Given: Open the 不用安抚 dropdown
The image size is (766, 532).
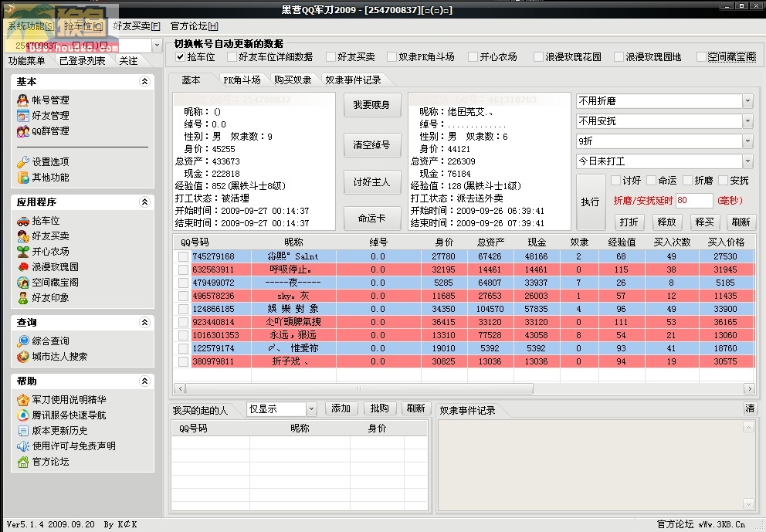Looking at the screenshot, I should (747, 121).
